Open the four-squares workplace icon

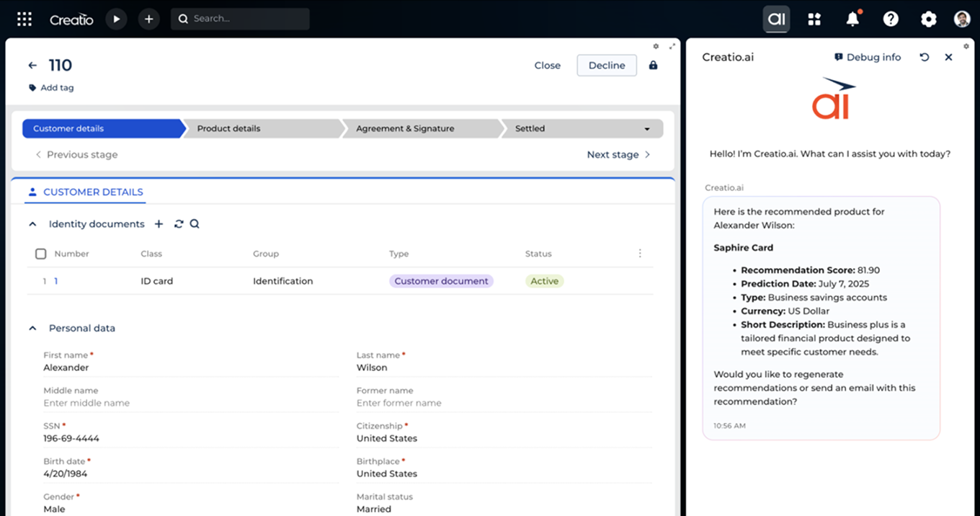[814, 19]
